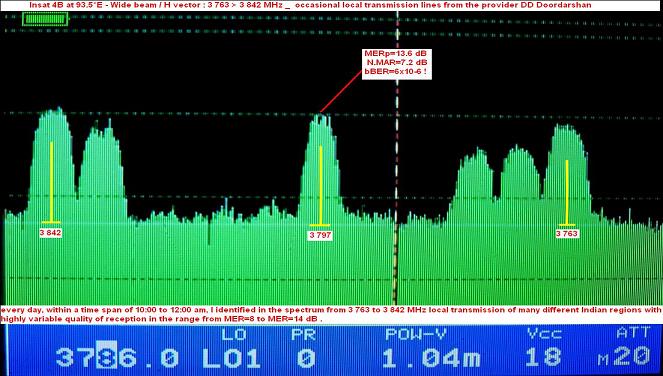Click the 1.04m power reading
Viewport: 663px width, 376px height.
(431, 358)
